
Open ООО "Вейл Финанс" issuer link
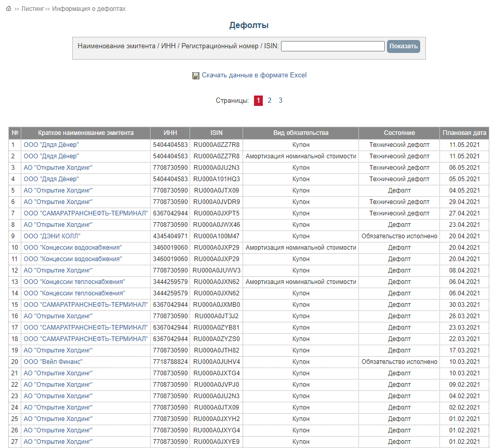[53, 362]
